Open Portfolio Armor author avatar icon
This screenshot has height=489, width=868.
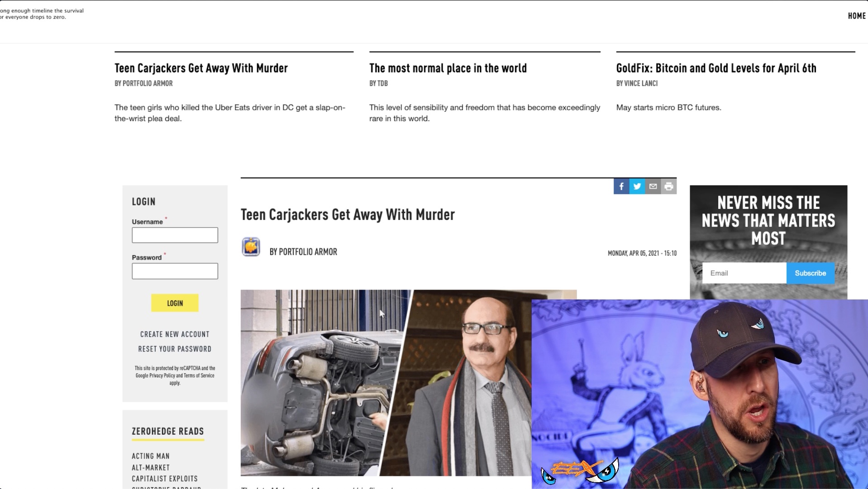251,247
